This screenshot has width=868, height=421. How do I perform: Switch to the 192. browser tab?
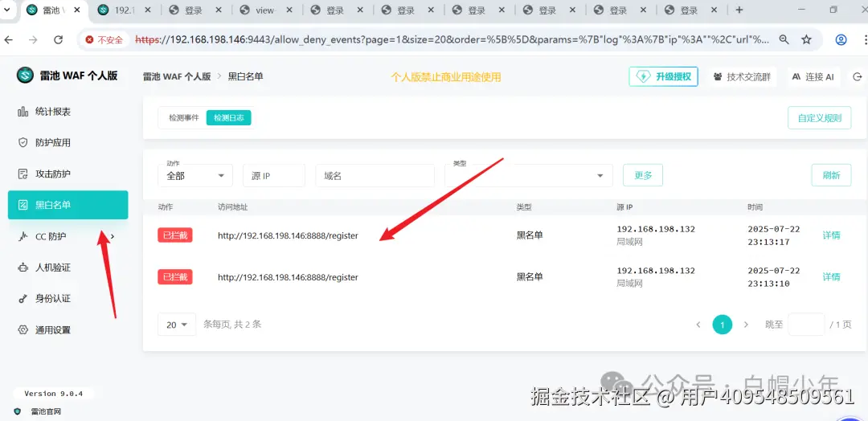click(x=125, y=10)
